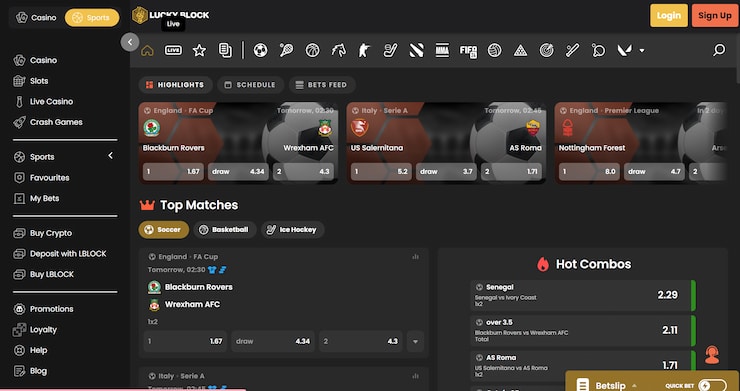Select the Counter-Strike esports icon

364,50
